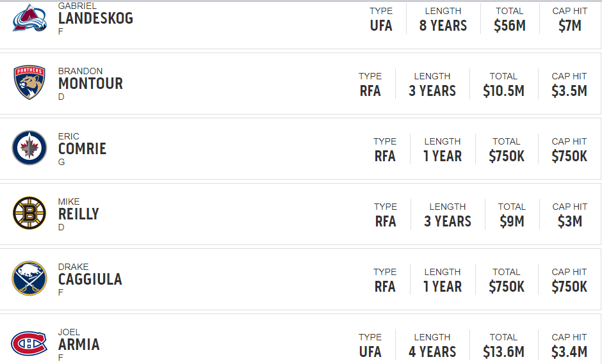Click Armia's UFA contract type
Screen dimensions: 602x364
coord(370,352)
